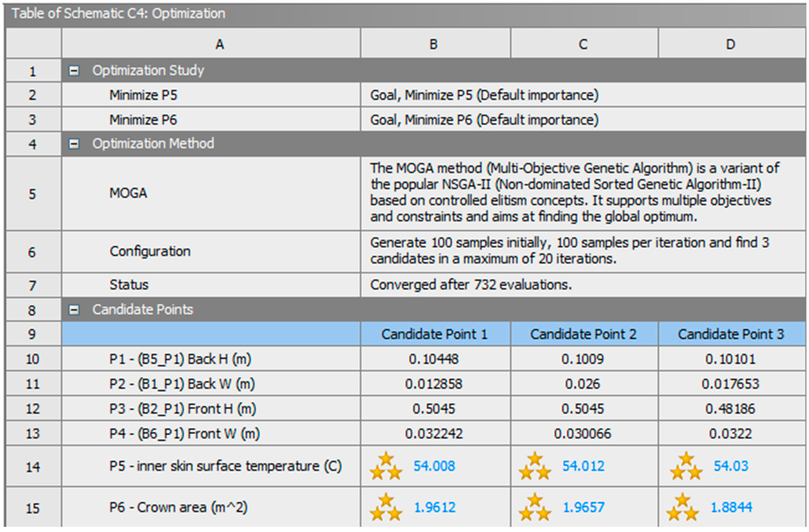Open the 54.008 temperature value link
The image size is (809, 532).
click(434, 466)
